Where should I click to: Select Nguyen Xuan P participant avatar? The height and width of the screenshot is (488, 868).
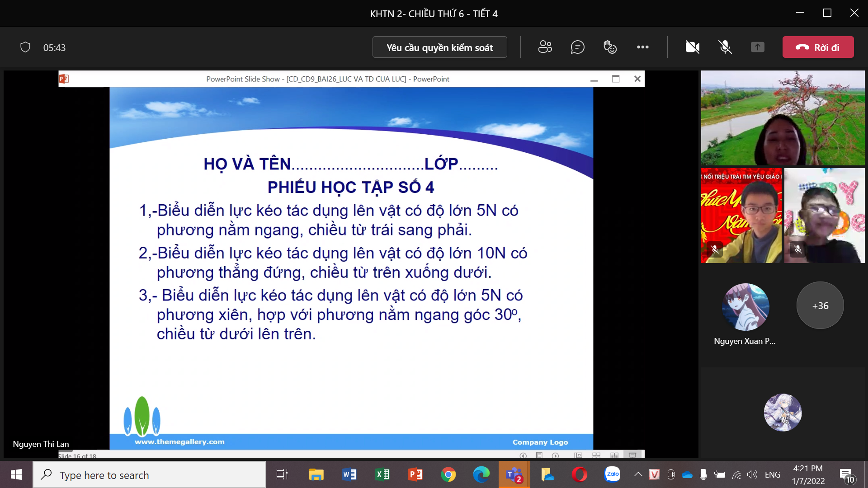coord(745,307)
